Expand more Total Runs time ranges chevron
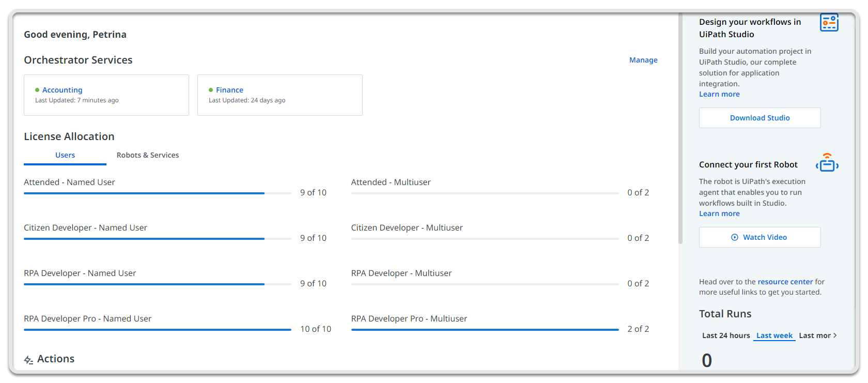 click(x=835, y=335)
